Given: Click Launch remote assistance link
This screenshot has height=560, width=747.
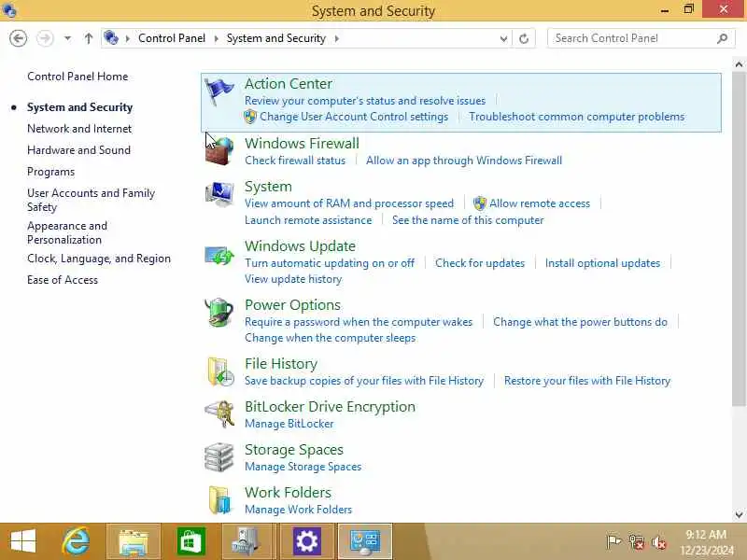Looking at the screenshot, I should click(308, 220).
